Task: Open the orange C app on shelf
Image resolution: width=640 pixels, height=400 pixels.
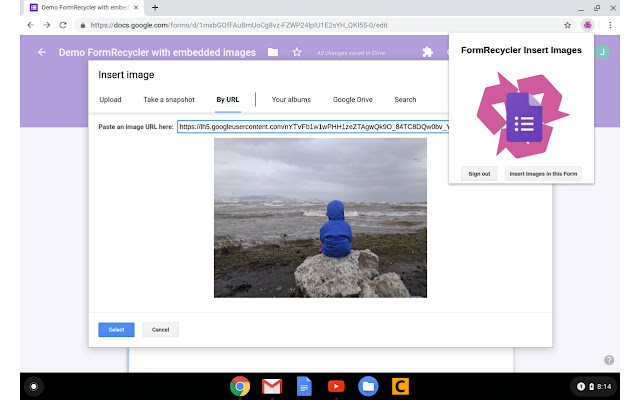Action: [400, 386]
